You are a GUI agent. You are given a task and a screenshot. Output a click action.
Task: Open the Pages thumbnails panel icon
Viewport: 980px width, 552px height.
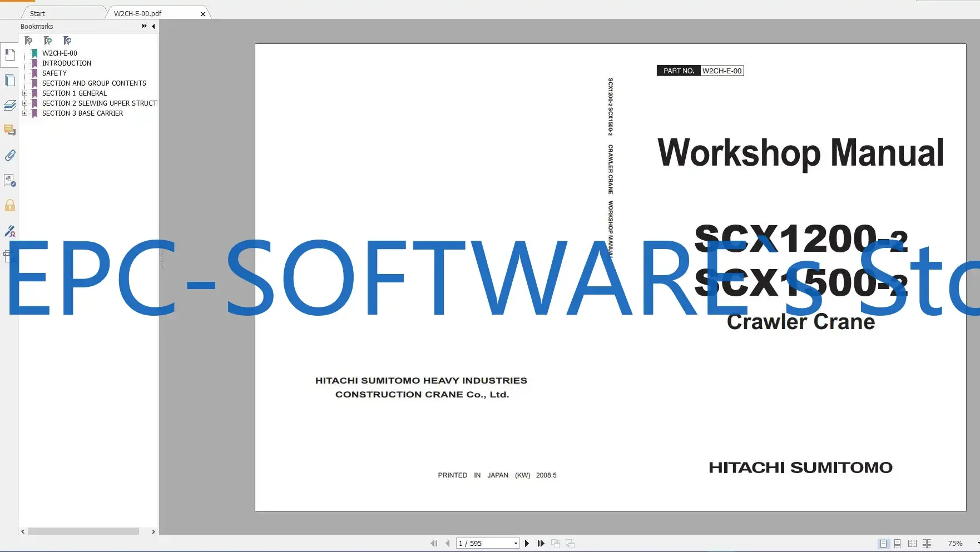(10, 81)
